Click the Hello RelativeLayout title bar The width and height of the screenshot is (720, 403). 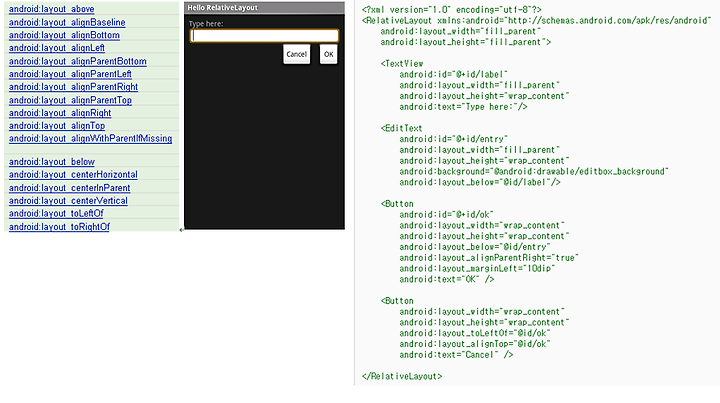tap(264, 8)
